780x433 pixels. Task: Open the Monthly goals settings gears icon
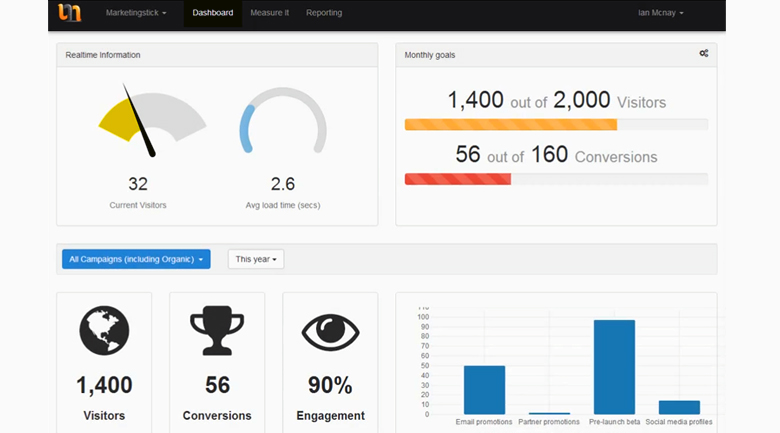pyautogui.click(x=704, y=54)
